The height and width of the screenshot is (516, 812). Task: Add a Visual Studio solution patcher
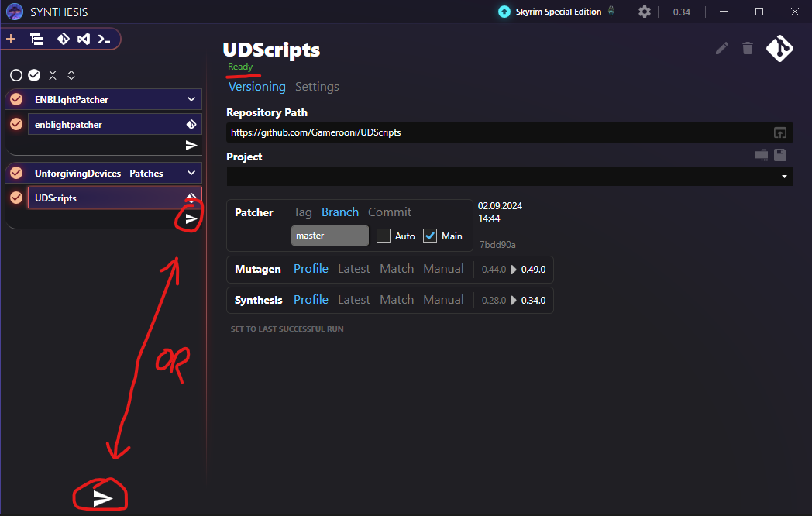coord(84,39)
